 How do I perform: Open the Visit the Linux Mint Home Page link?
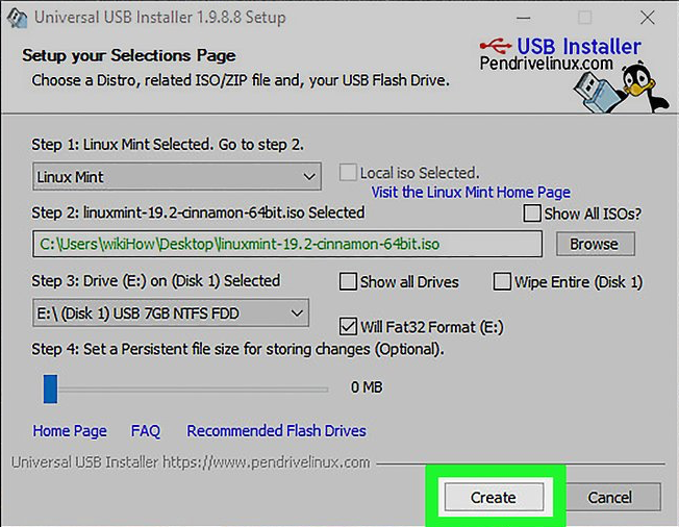[470, 192]
